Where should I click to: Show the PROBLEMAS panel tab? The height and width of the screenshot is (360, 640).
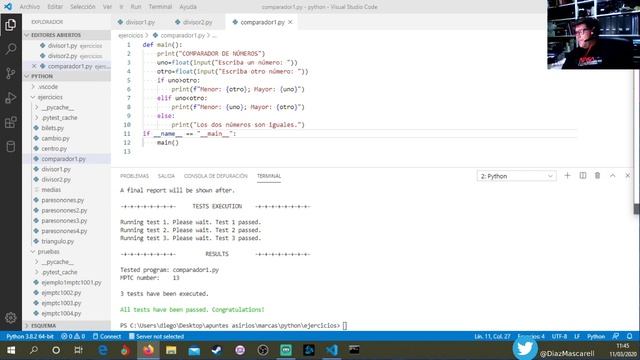point(134,176)
